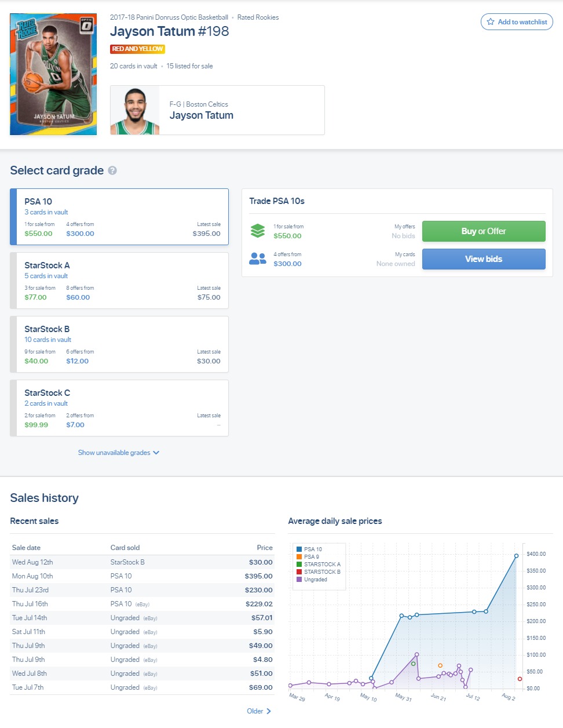Viewport: 563px width, 728px height.
Task: Click the RED AND YELLOW parallel badge
Action: click(x=137, y=49)
